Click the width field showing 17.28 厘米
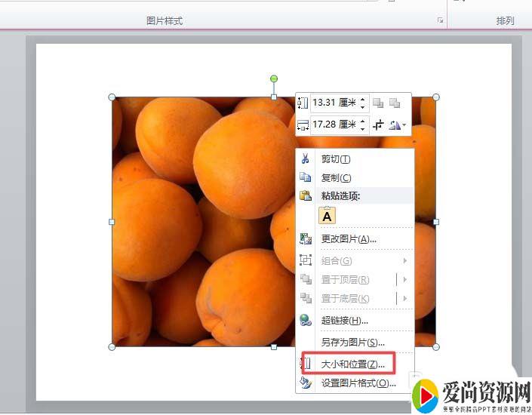The width and height of the screenshot is (532, 415). (334, 124)
